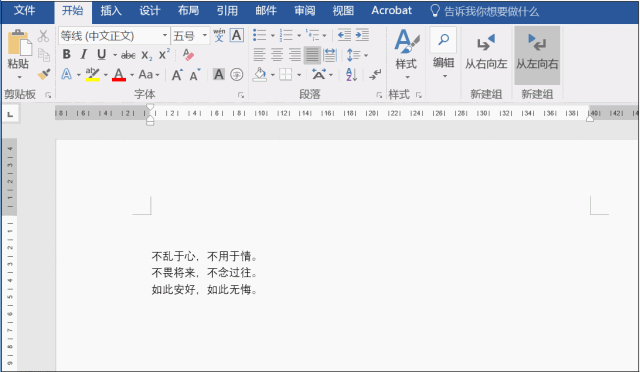Increase font size with the A up icon
The width and height of the screenshot is (640, 372).
click(177, 75)
